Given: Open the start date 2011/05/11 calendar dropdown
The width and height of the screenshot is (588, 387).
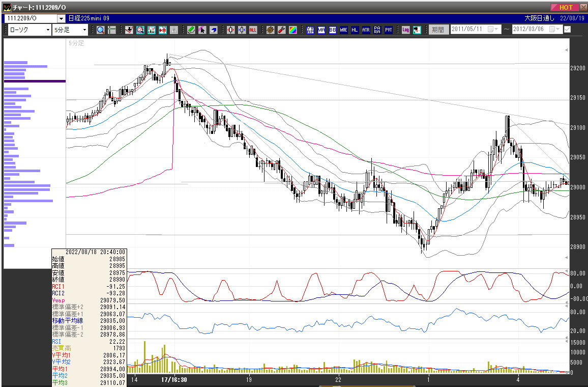Looking at the screenshot, I should [493, 29].
